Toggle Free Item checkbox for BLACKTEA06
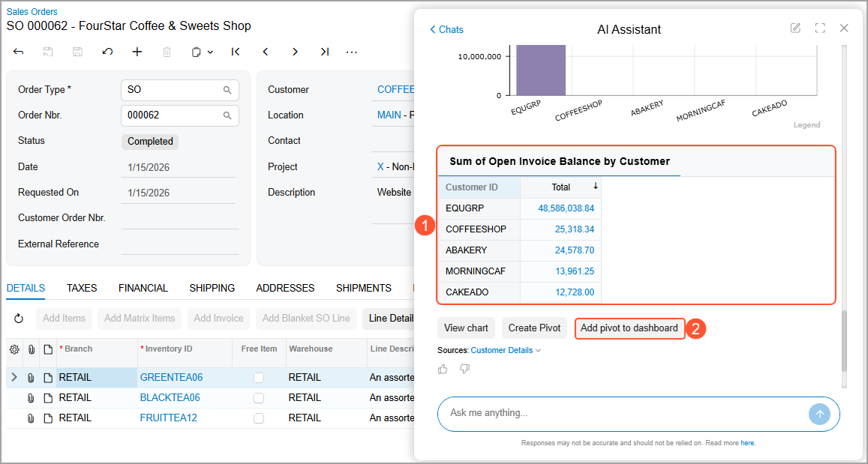This screenshot has height=464, width=868. pos(259,398)
